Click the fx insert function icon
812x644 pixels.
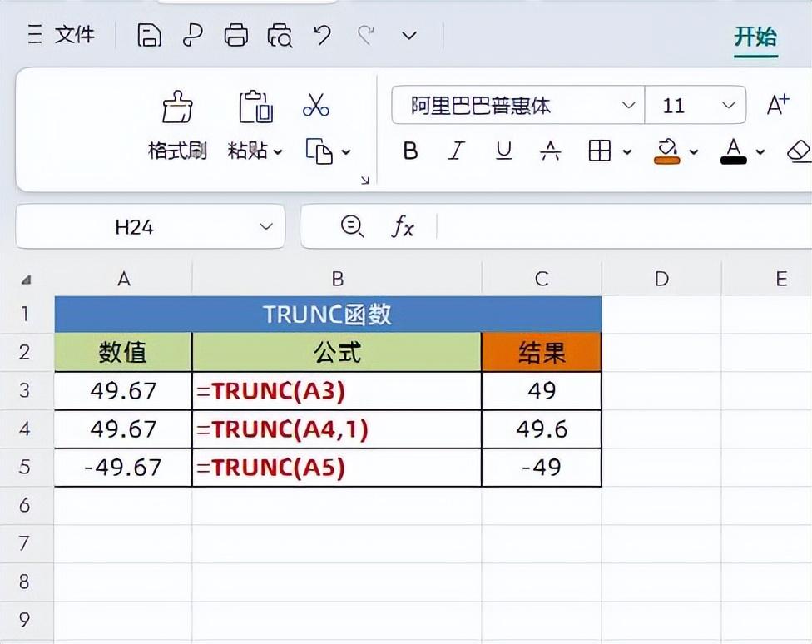pyautogui.click(x=403, y=226)
